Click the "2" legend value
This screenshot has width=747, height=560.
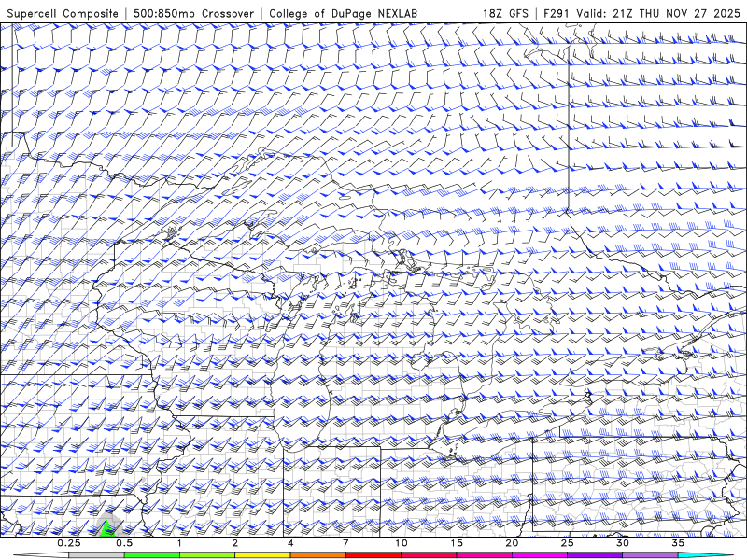[235, 543]
